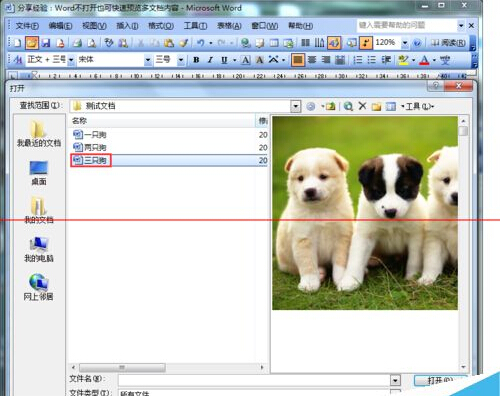
Task: Open the Zoom 120% dropdown
Action: coord(405,43)
